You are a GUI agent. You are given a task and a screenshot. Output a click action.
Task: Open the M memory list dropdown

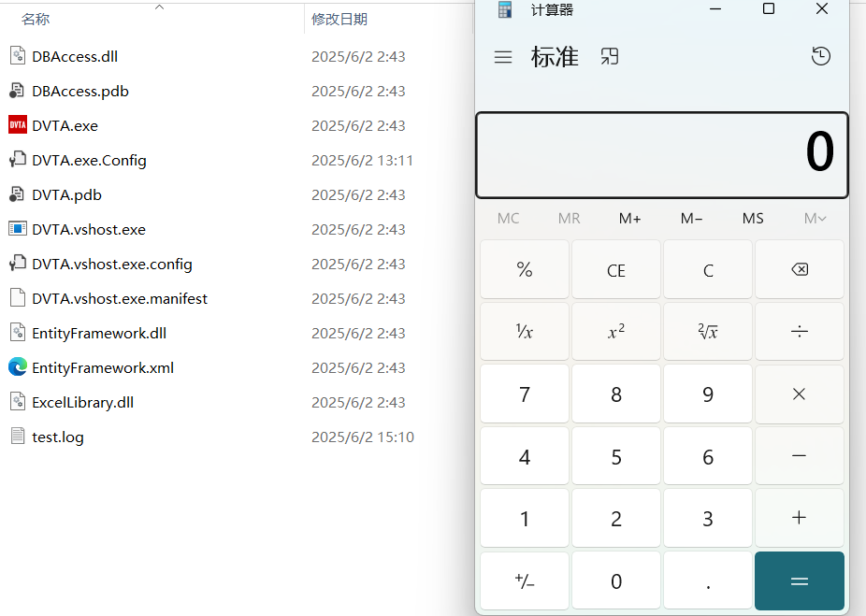pyautogui.click(x=815, y=219)
